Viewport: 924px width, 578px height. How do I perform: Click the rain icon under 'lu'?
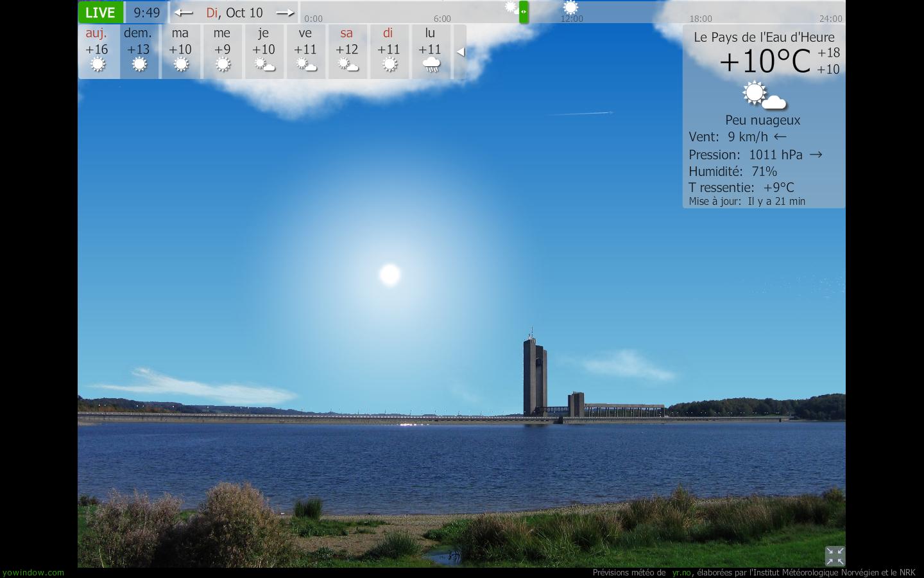[x=431, y=65]
